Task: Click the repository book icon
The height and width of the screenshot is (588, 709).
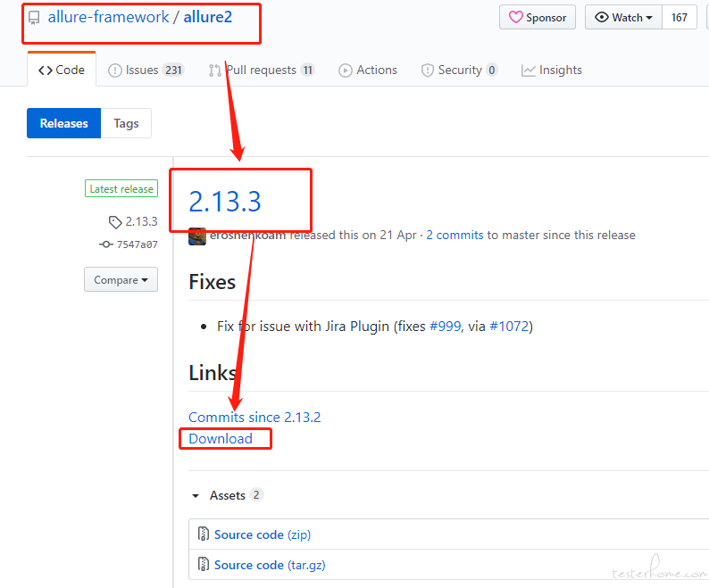Action: 34,18
